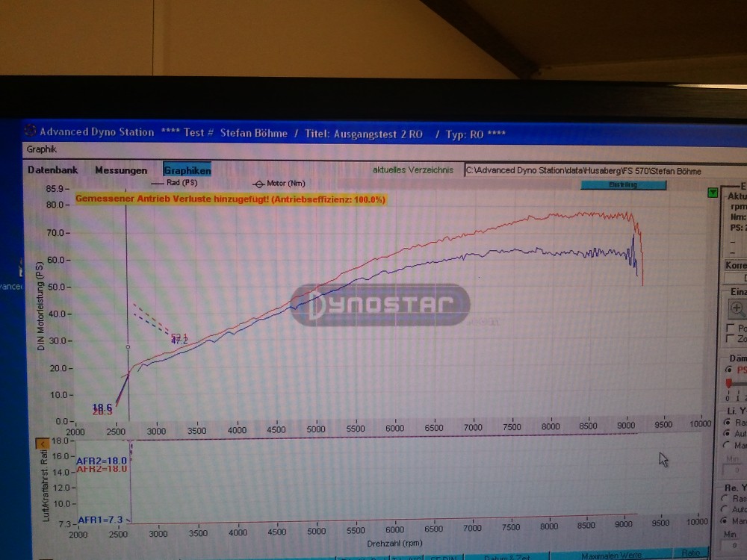Screen dimensions: 747x560
Task: Click the circle marker on the vertical cursor line
Action: pyautogui.click(x=127, y=347)
